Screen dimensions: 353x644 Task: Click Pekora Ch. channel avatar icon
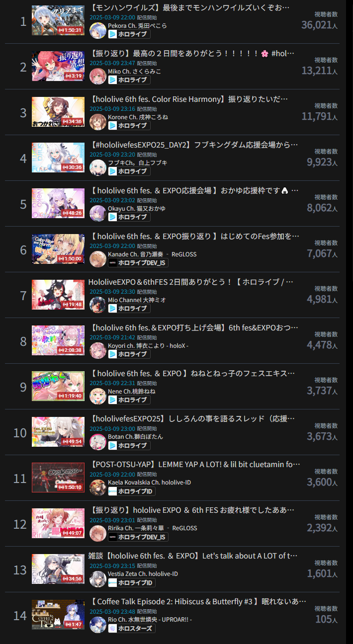tap(97, 30)
